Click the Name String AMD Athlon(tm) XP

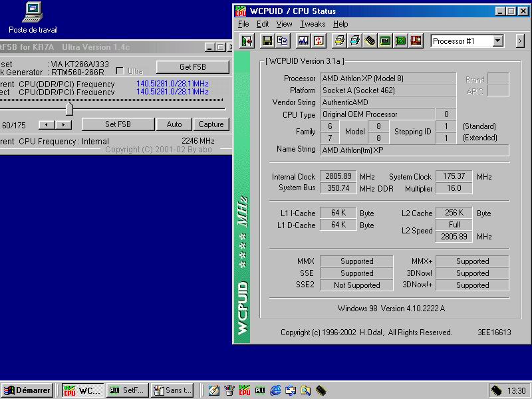414,150
